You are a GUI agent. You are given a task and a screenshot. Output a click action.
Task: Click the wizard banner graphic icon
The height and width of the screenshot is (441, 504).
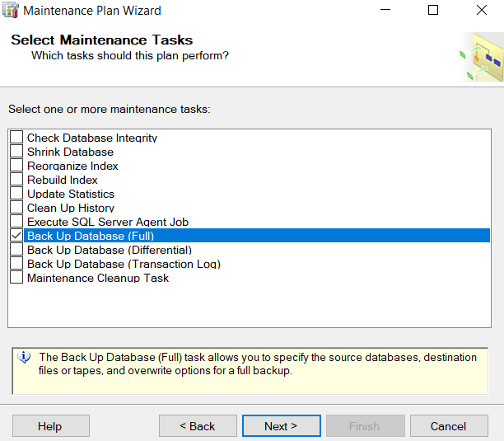tap(481, 57)
